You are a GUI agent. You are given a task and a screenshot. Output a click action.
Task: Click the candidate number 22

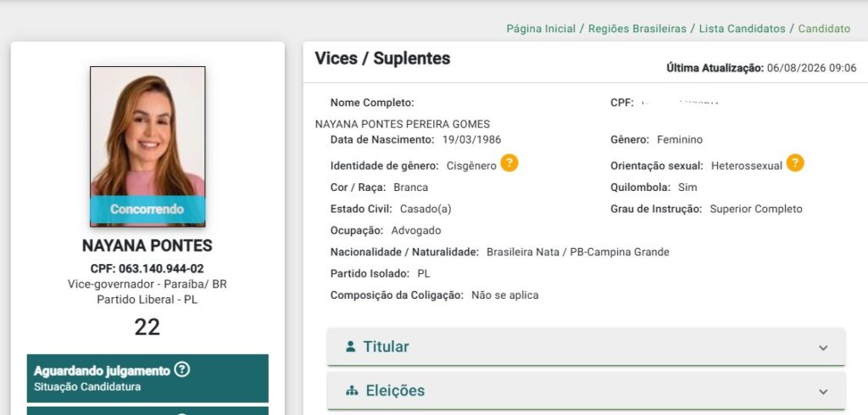[x=147, y=327]
